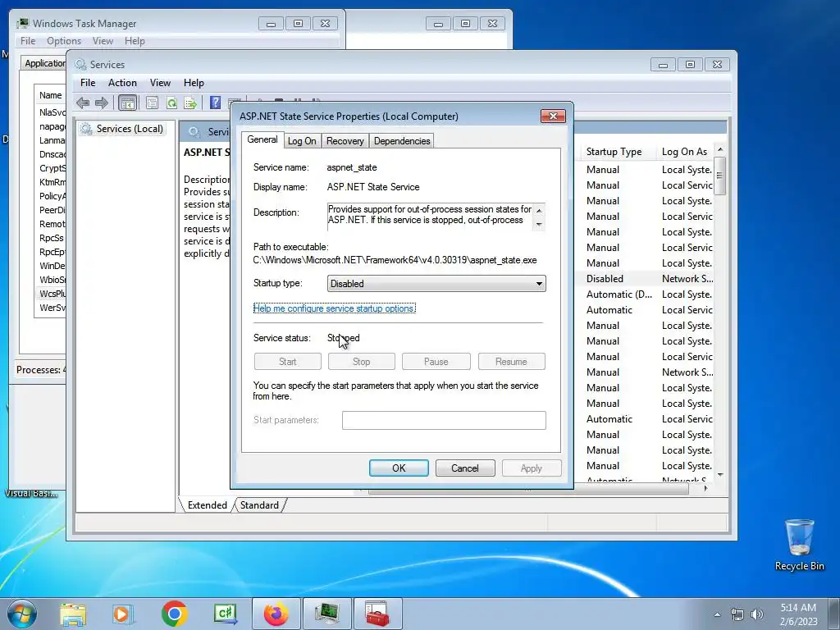The height and width of the screenshot is (630, 840).
Task: Select Services (Local) tree node
Action: point(122,129)
